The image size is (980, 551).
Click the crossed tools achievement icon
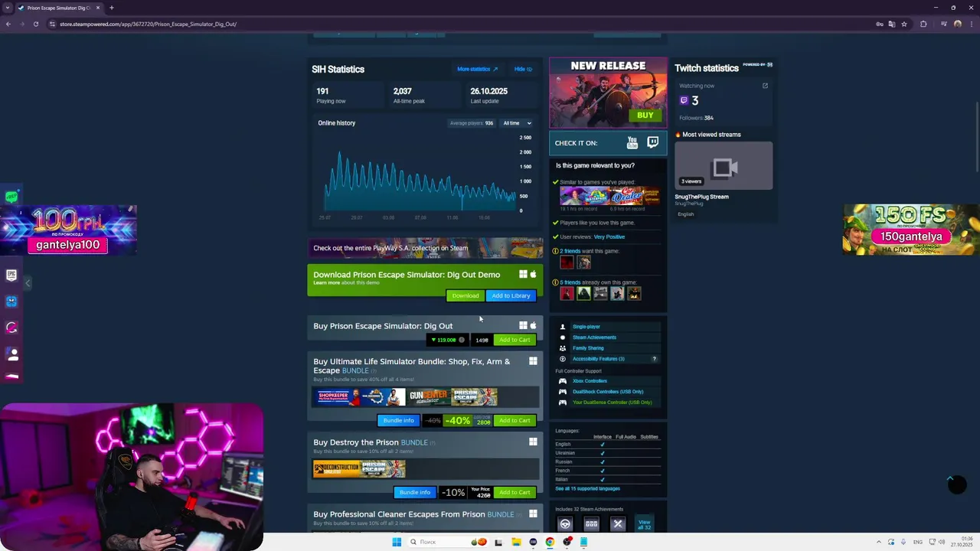[618, 523]
